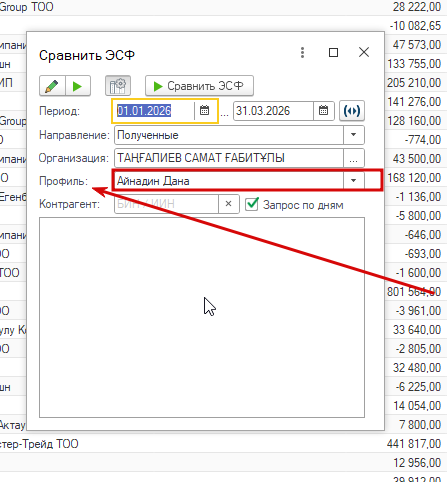Screen dimensions: 447x482
Task: Select the value -1 600,00 in background table
Action: pos(418,273)
